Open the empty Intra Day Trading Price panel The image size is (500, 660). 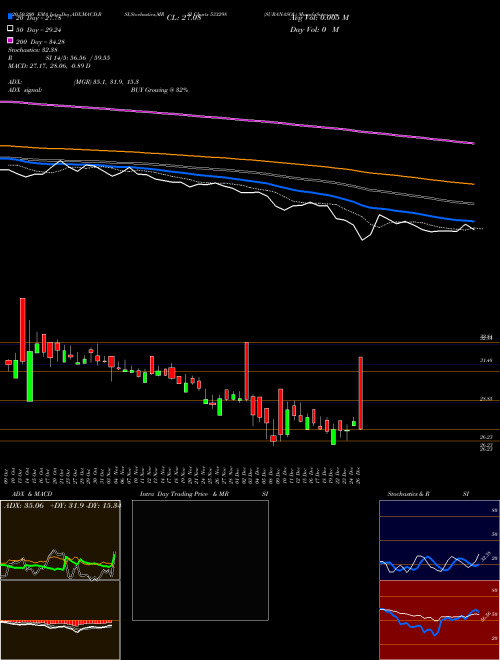200,560
